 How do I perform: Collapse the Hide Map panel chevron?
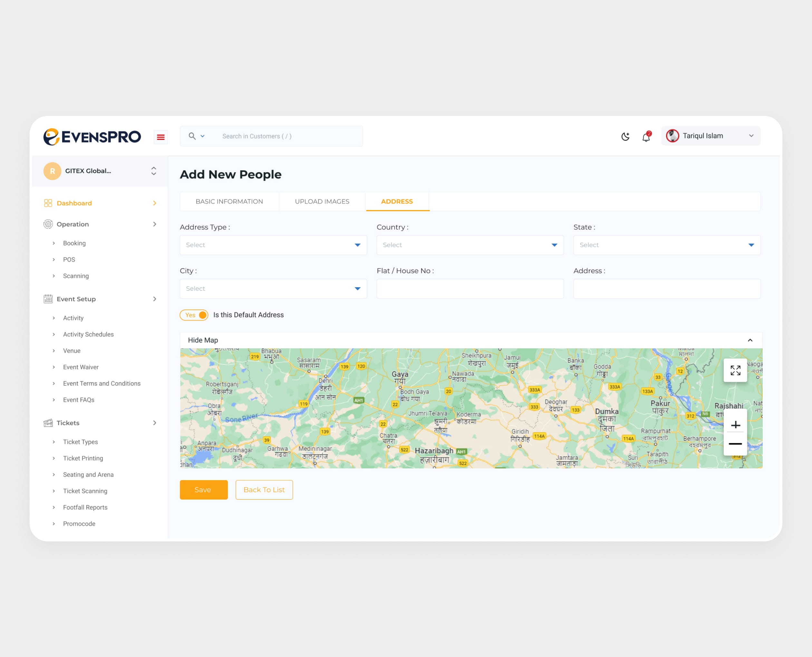tap(750, 340)
